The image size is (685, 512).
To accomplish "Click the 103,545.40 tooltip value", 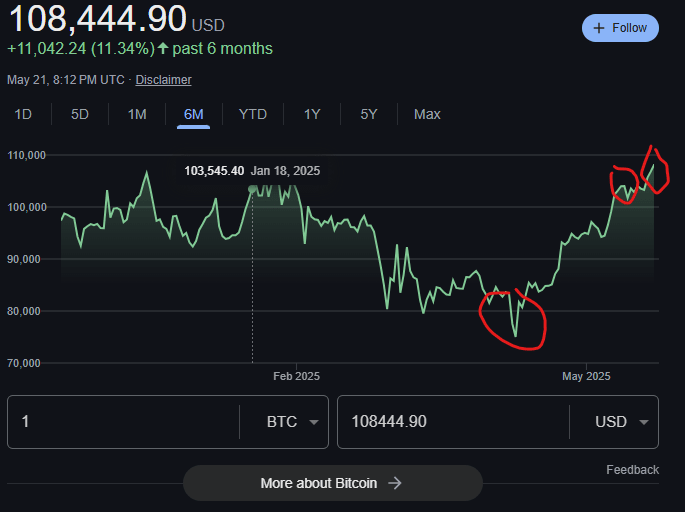I will point(214,171).
